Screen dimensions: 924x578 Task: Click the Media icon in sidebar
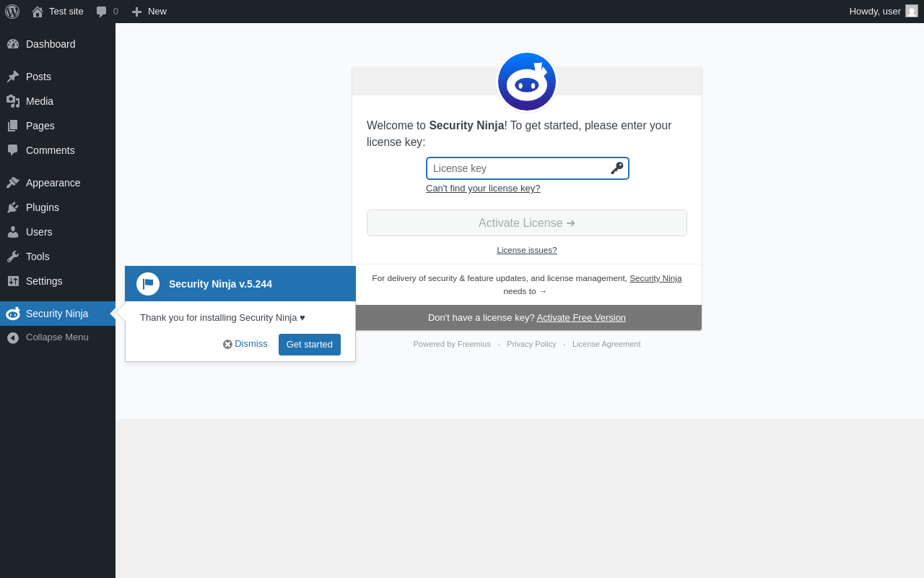pyautogui.click(x=13, y=101)
